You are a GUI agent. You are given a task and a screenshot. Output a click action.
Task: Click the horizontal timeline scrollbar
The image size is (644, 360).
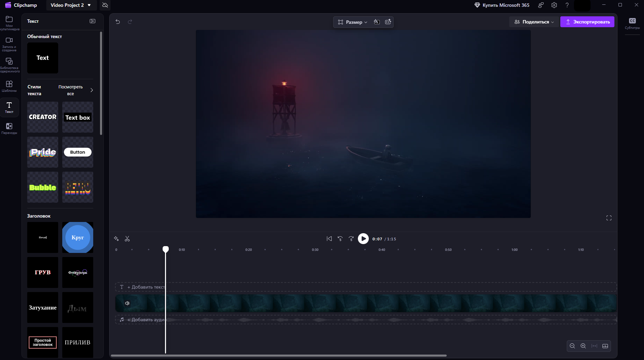(x=279, y=356)
